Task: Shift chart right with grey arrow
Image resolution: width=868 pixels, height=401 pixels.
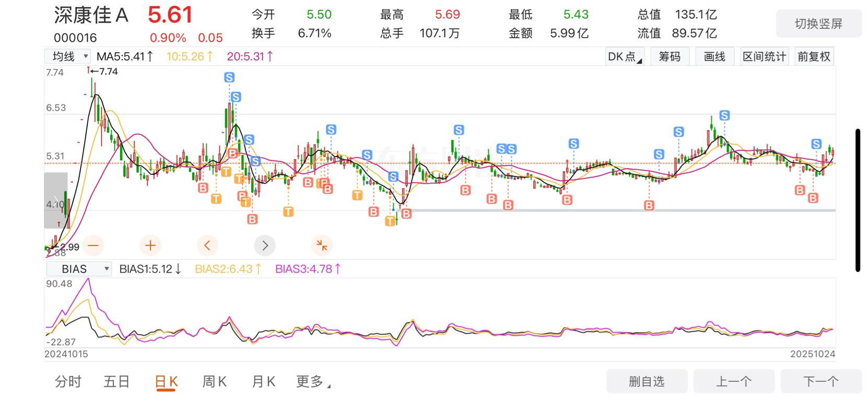Action: (x=265, y=245)
